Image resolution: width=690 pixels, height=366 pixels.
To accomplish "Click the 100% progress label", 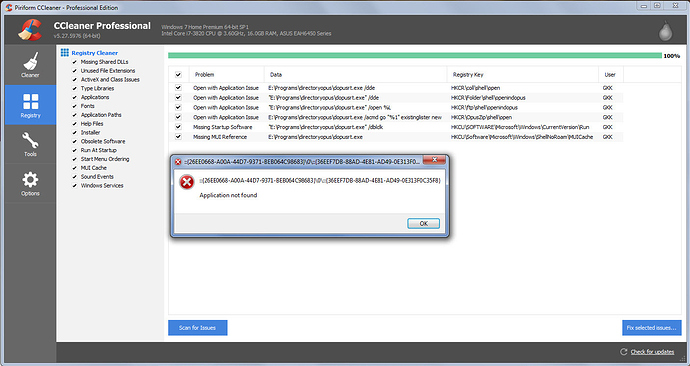I will (672, 56).
